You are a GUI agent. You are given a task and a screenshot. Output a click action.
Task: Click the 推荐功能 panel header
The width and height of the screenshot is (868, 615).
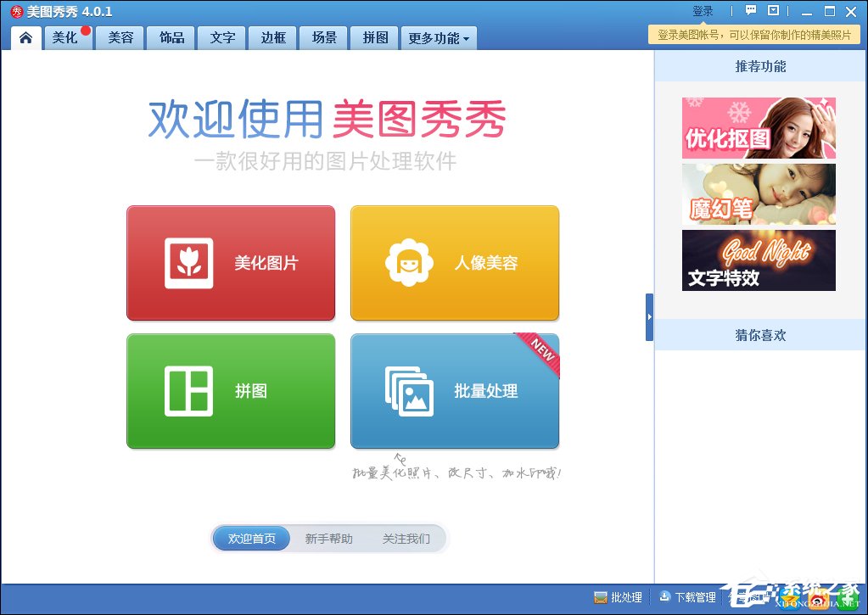pos(760,66)
